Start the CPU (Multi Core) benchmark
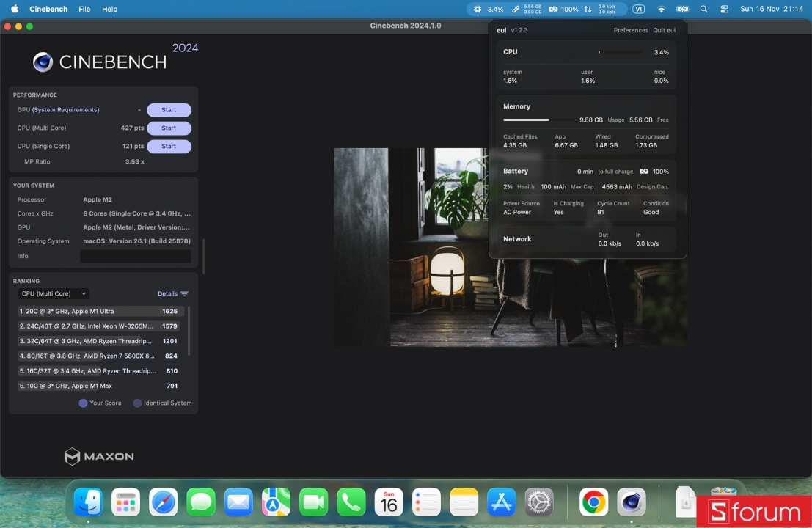Image resolution: width=812 pixels, height=528 pixels. click(169, 128)
